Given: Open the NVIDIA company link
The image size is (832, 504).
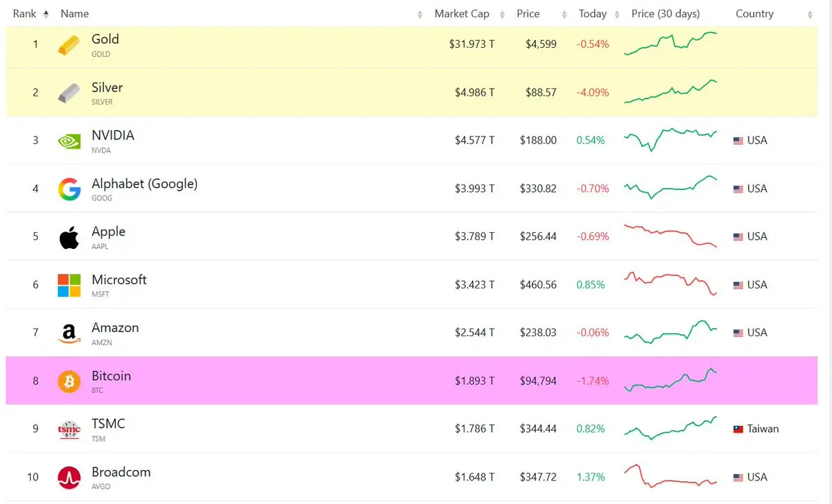Looking at the screenshot, I should 113,136.
